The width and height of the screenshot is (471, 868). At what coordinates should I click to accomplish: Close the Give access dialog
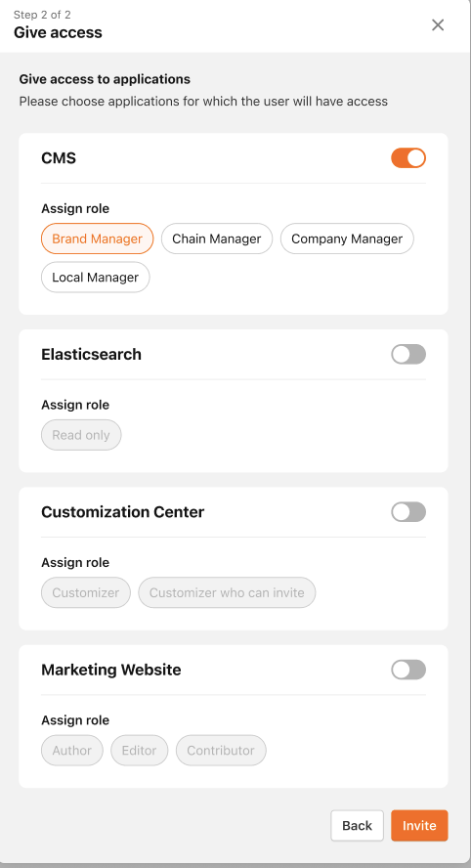tap(438, 24)
